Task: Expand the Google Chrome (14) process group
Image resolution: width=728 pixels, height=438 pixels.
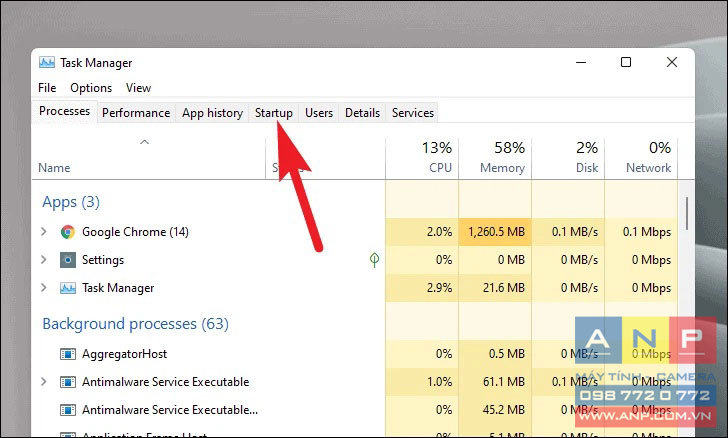Action: point(44,231)
